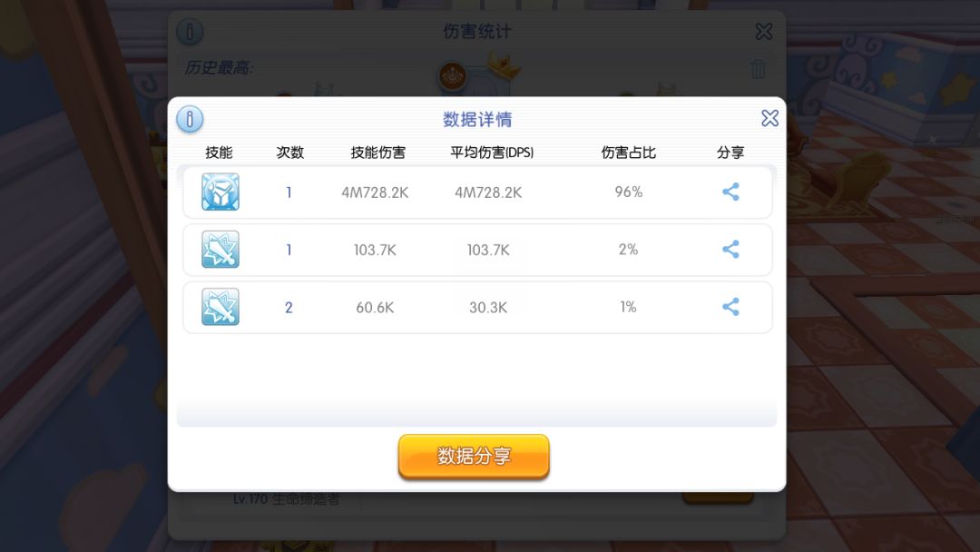This screenshot has height=552, width=980.
Task: Share the 103.7K skill row
Action: (730, 250)
